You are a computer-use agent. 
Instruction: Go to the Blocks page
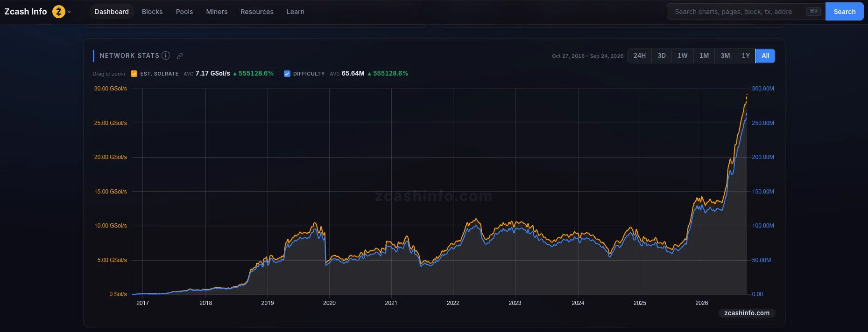[x=152, y=12]
